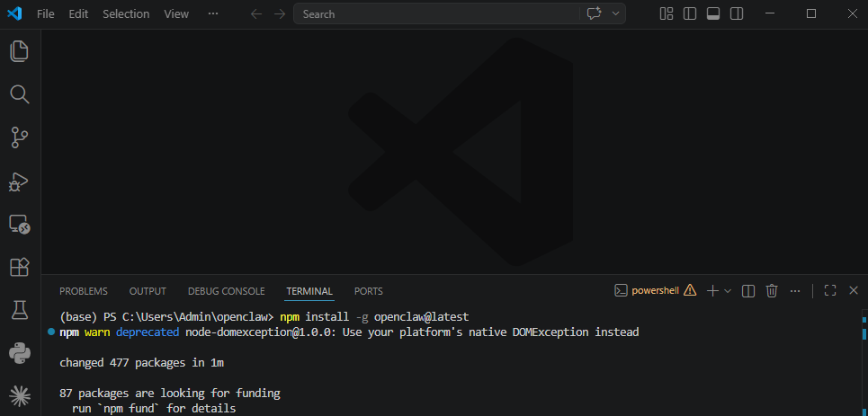Close the terminal panel
Viewport: 868px width, 416px height.
(x=854, y=290)
